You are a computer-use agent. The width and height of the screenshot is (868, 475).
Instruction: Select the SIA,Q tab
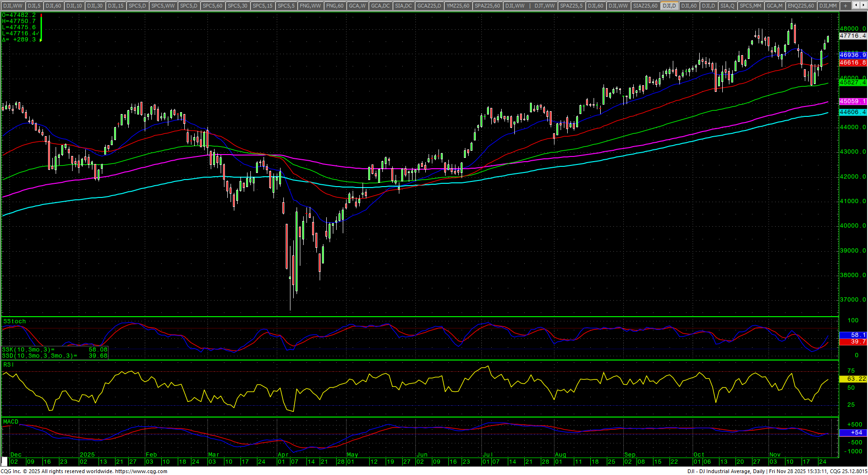[727, 6]
